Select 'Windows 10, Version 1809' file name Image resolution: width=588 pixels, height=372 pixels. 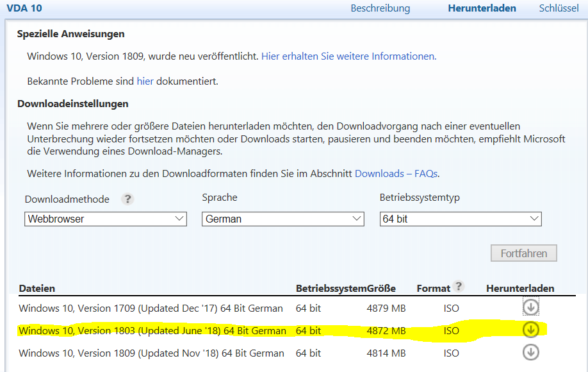[152, 353]
